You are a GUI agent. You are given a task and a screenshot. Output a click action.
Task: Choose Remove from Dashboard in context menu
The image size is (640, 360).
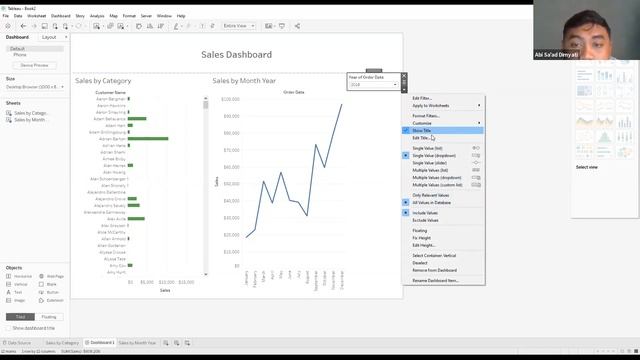click(443, 270)
